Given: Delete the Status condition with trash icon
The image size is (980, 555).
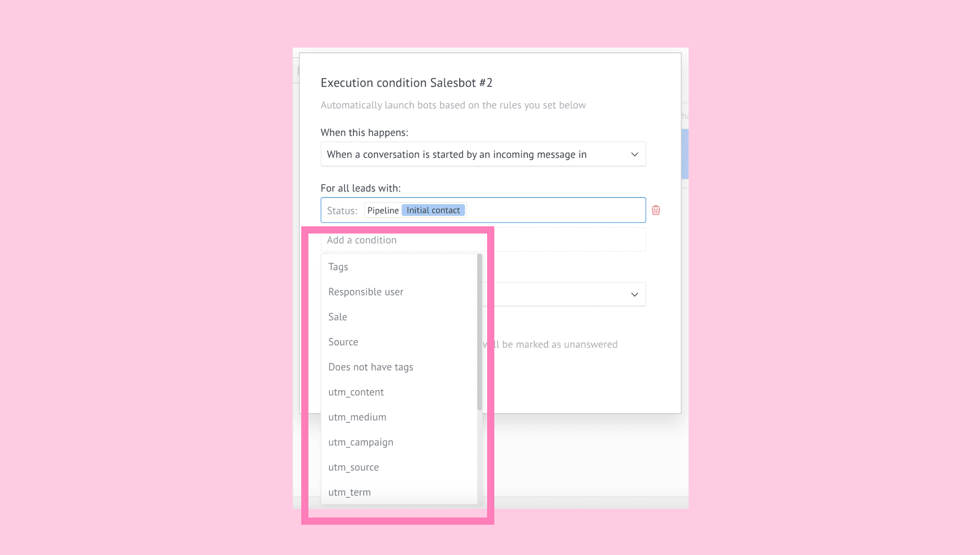Looking at the screenshot, I should (656, 210).
